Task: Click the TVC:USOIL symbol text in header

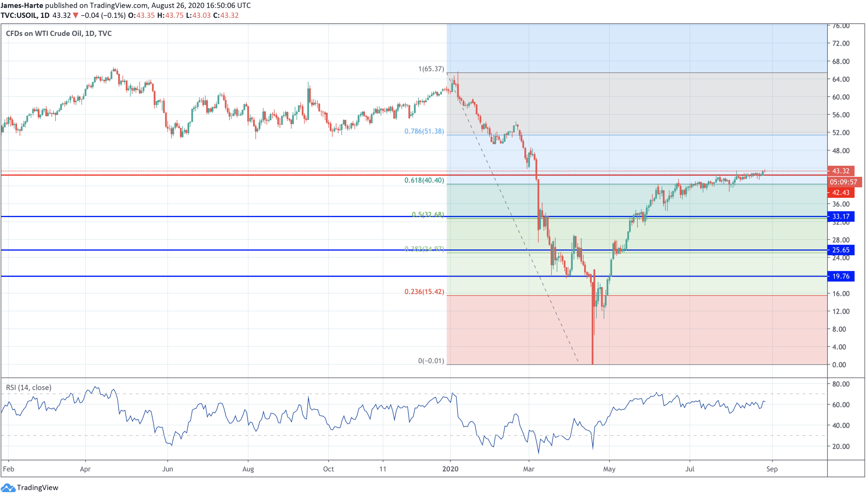Action: point(19,16)
